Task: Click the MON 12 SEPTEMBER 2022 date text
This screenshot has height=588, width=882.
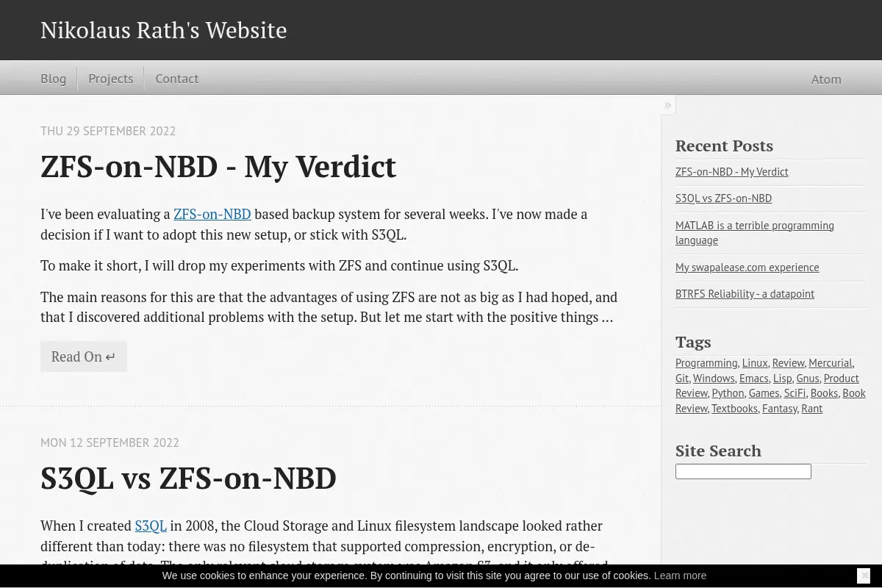Action: pos(110,442)
